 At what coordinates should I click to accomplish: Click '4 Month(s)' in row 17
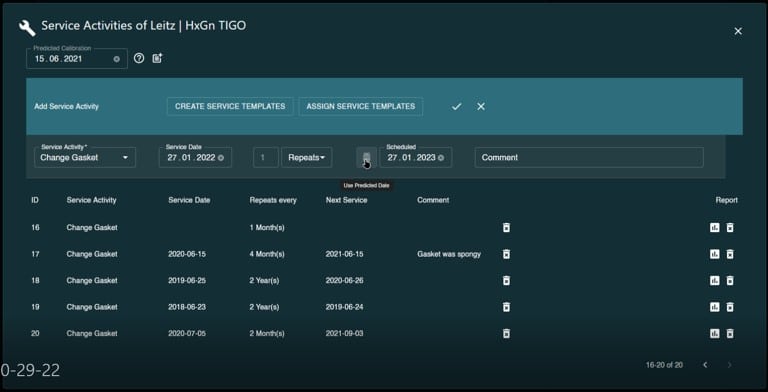click(x=267, y=254)
